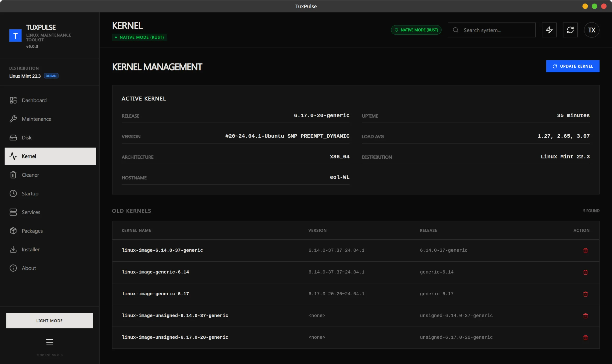Click the Native Mode (Rust) badge
This screenshot has height=364, width=612.
(416, 30)
